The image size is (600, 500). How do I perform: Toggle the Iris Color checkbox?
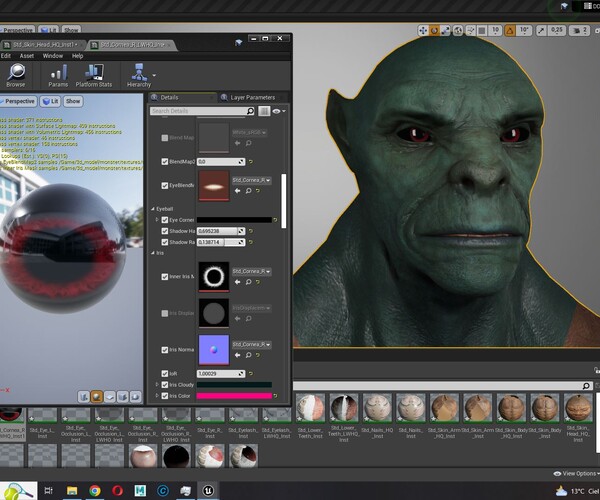point(165,396)
